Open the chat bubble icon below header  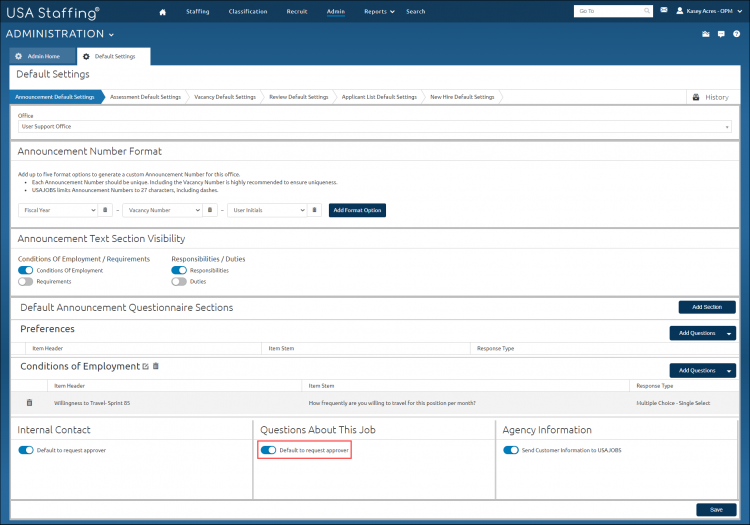point(721,34)
